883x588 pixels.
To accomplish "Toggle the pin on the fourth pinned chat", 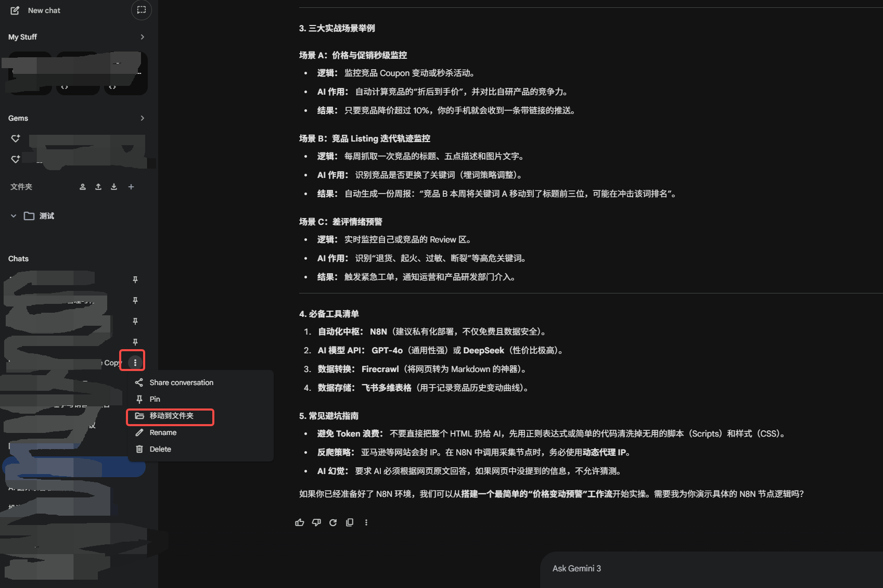I will [135, 342].
